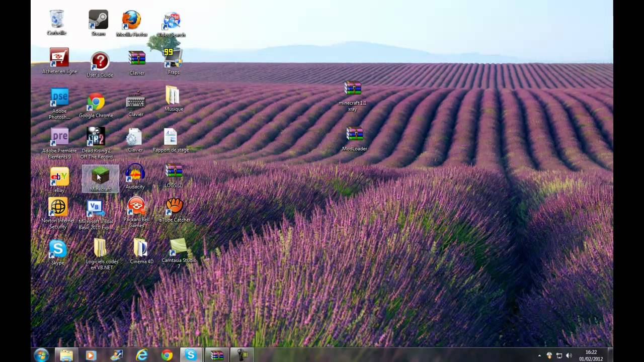The height and width of the screenshot is (362, 644).
Task: Open Internet Explorer from the taskbar
Action: 142,355
